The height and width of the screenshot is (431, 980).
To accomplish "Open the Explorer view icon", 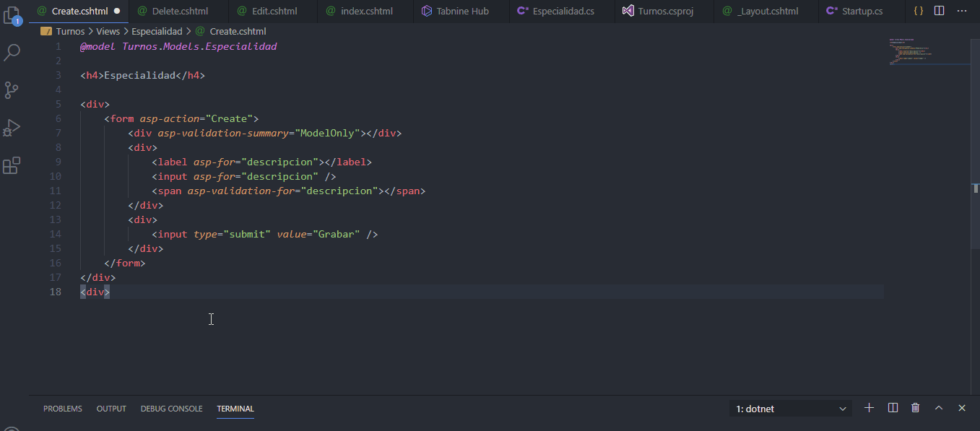I will (12, 15).
